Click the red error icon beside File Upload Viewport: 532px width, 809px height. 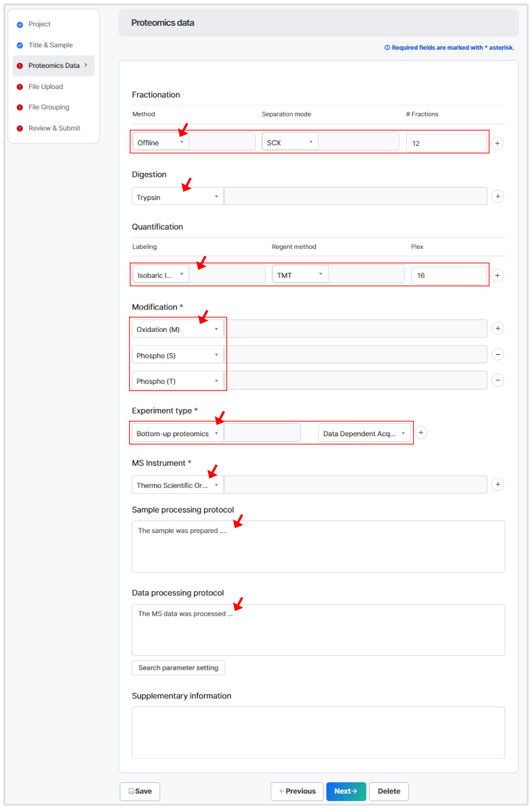[20, 87]
